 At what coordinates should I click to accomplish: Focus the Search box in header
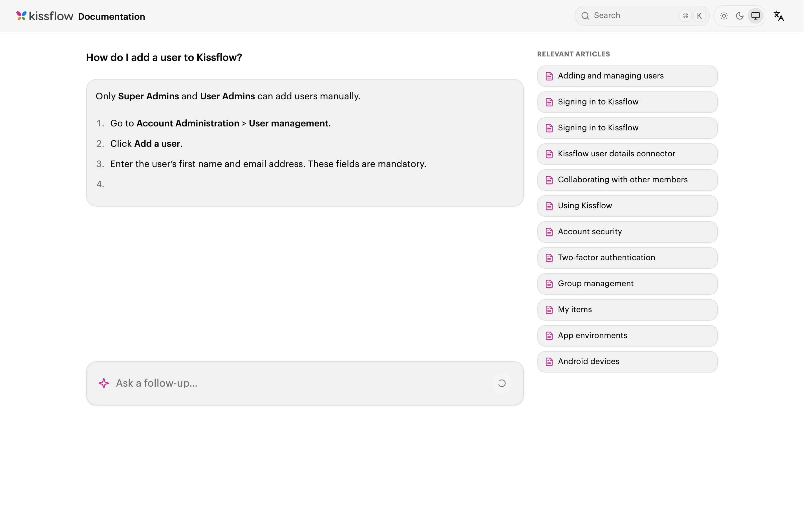(642, 16)
